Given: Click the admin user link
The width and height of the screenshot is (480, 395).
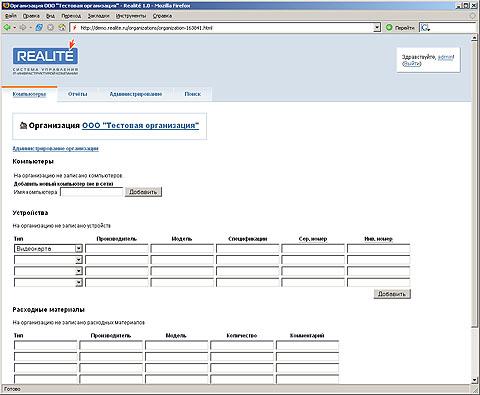Looking at the screenshot, I should (445, 57).
